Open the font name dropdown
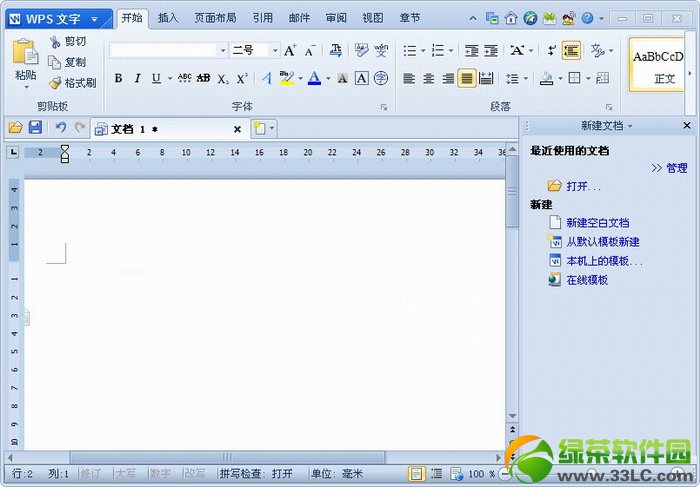This screenshot has width=700, height=497. [223, 50]
